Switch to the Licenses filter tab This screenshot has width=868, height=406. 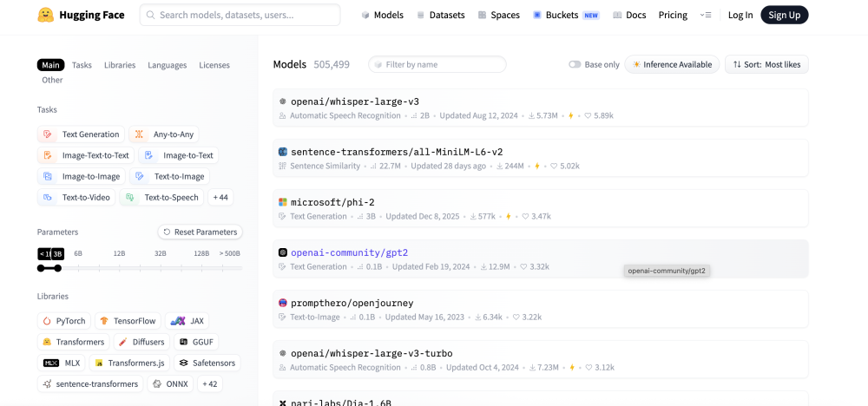pyautogui.click(x=214, y=65)
